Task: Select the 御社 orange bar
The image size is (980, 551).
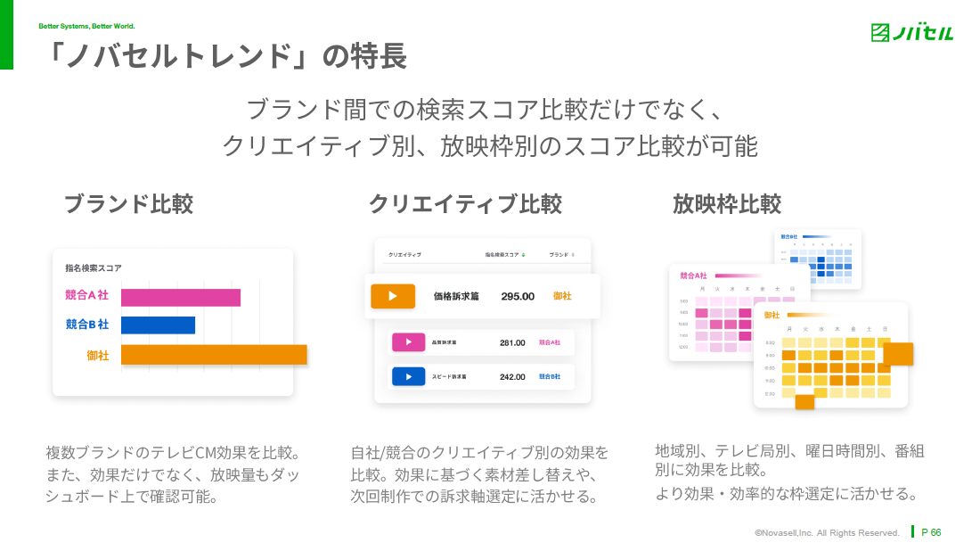Action: click(x=214, y=355)
